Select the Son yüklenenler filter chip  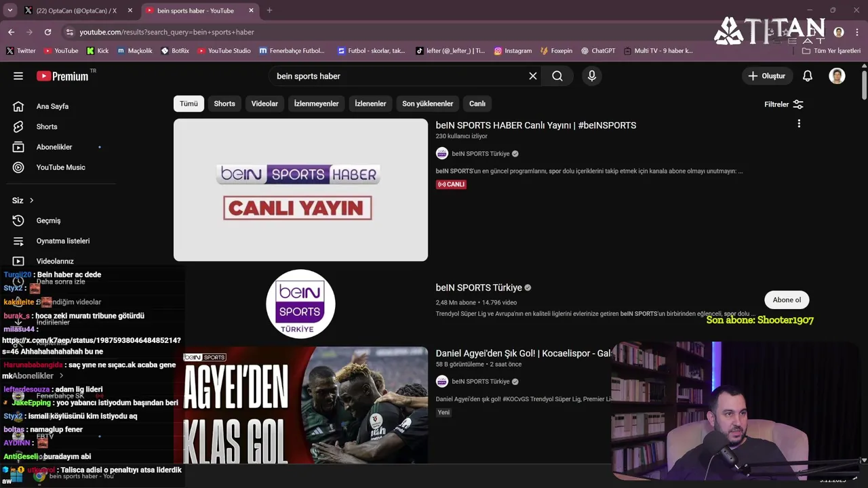427,104
